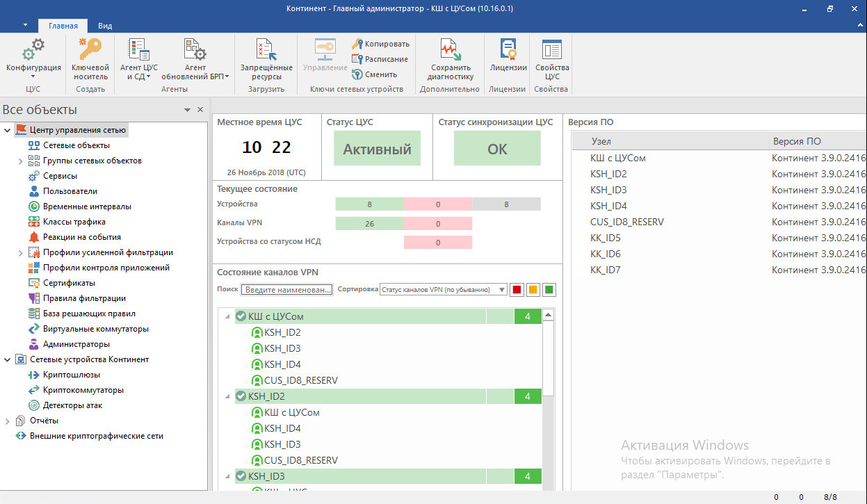Click the Управление ribbon button
This screenshot has height=504, width=867.
[x=325, y=56]
